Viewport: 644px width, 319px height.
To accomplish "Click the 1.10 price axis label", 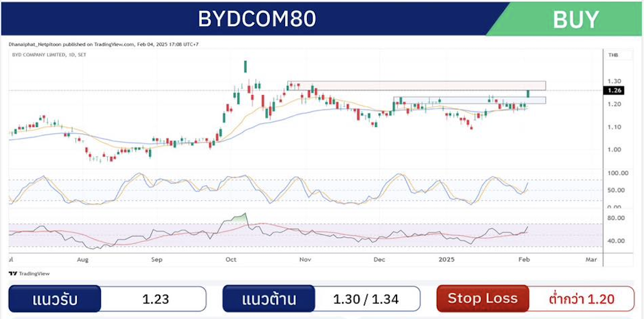I will 615,127.
